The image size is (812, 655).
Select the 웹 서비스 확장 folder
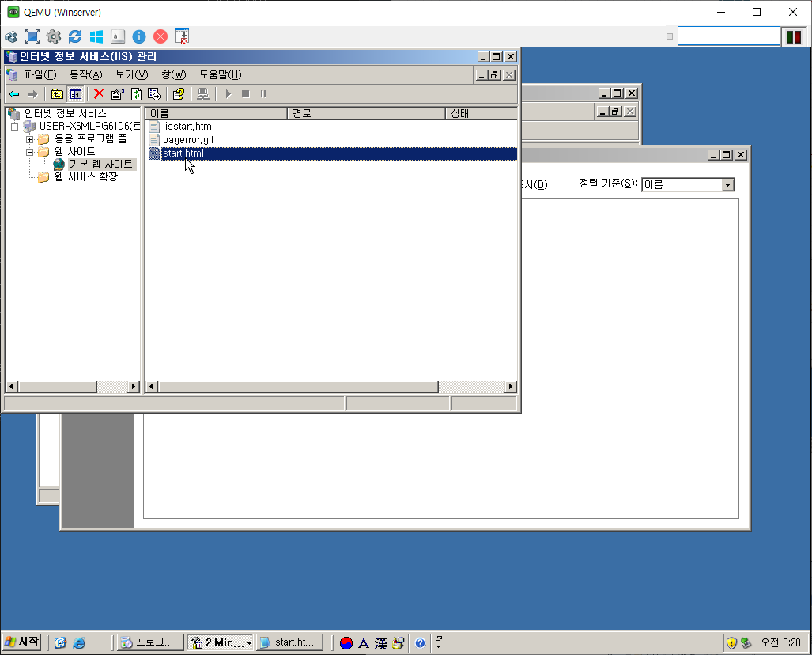click(x=86, y=177)
